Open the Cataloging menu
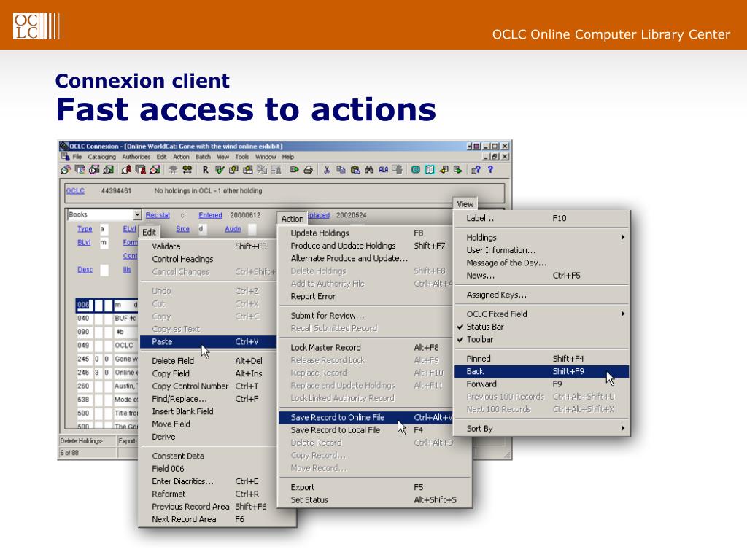Image resolution: width=747 pixels, height=560 pixels. [101, 157]
